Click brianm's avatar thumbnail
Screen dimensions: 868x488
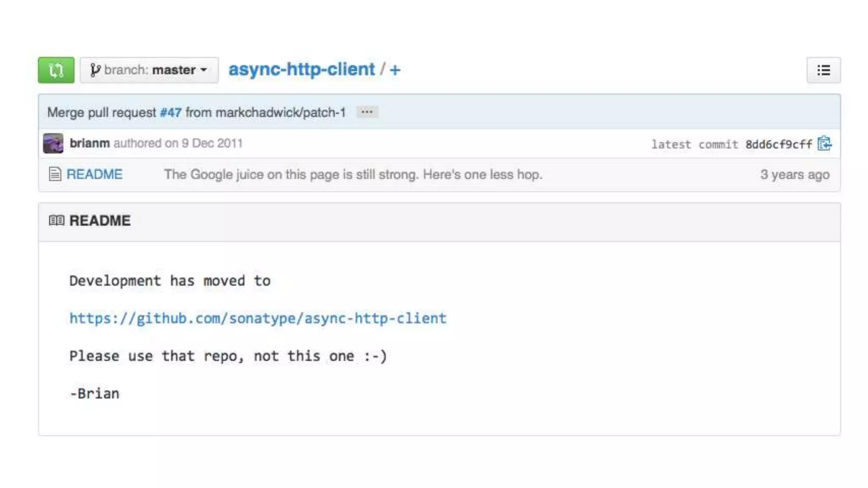tap(53, 143)
